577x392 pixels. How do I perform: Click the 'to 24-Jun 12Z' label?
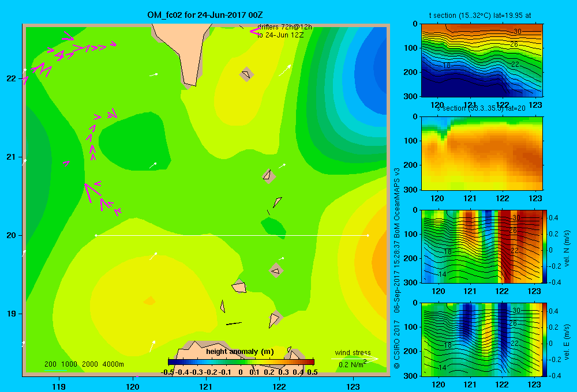pos(280,35)
